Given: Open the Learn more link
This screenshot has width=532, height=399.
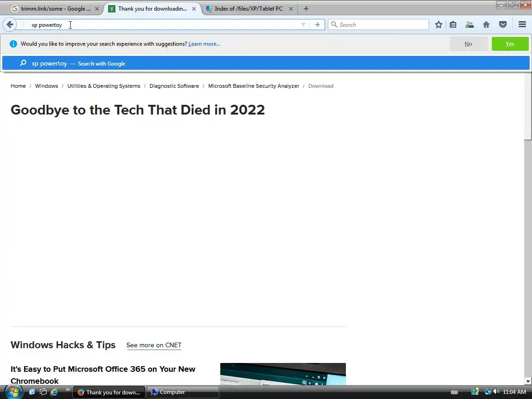Looking at the screenshot, I should [204, 44].
